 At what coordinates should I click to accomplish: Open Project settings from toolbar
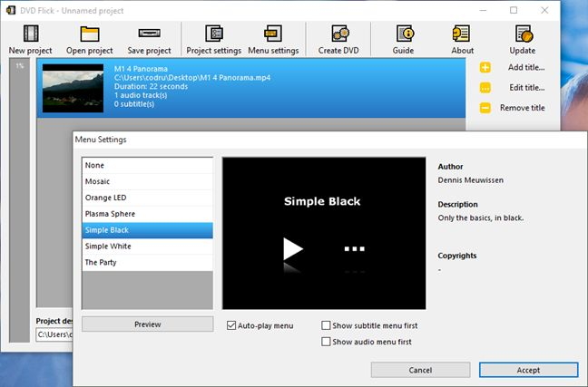click(213, 34)
